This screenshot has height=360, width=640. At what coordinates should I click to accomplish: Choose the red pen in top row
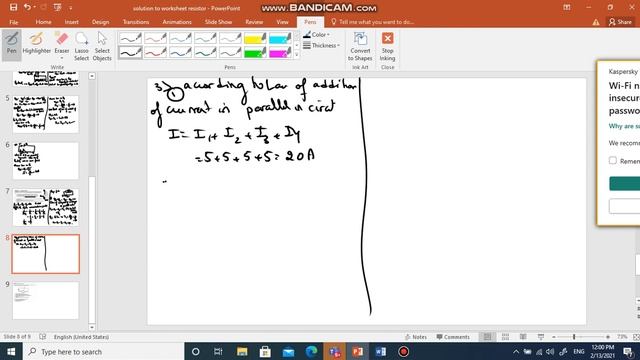point(155,38)
